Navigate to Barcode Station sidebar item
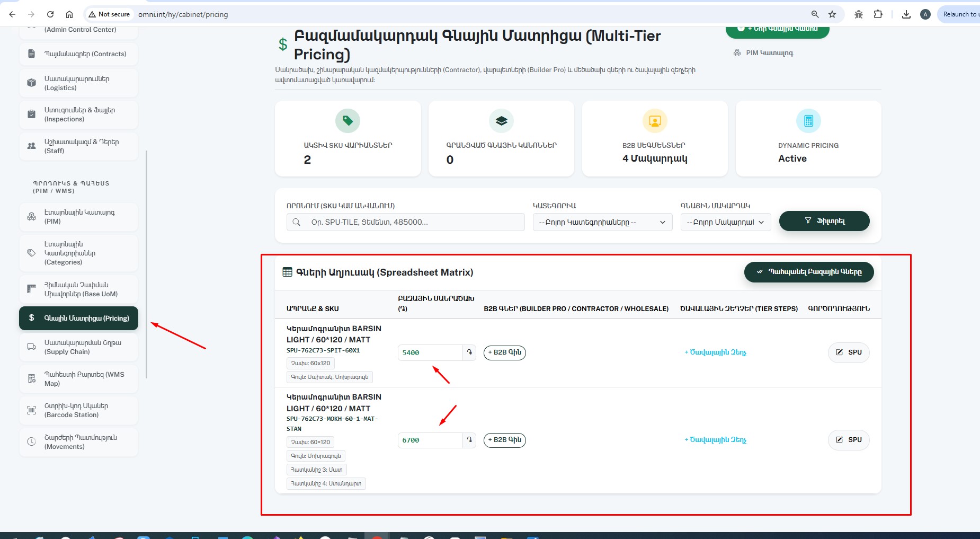Screen dimensions: 980x539 (78, 410)
